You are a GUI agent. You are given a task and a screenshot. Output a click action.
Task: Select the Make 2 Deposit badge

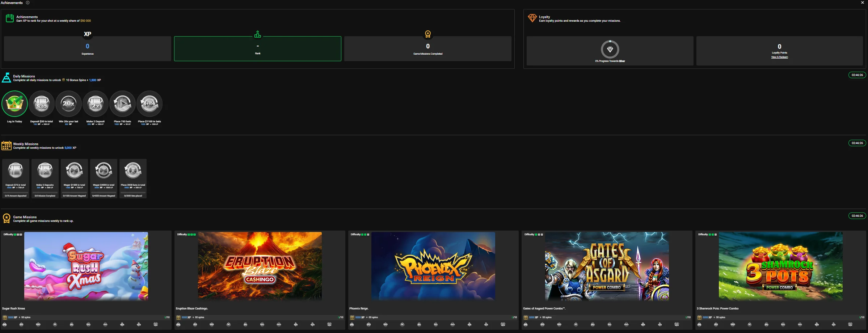(96, 104)
